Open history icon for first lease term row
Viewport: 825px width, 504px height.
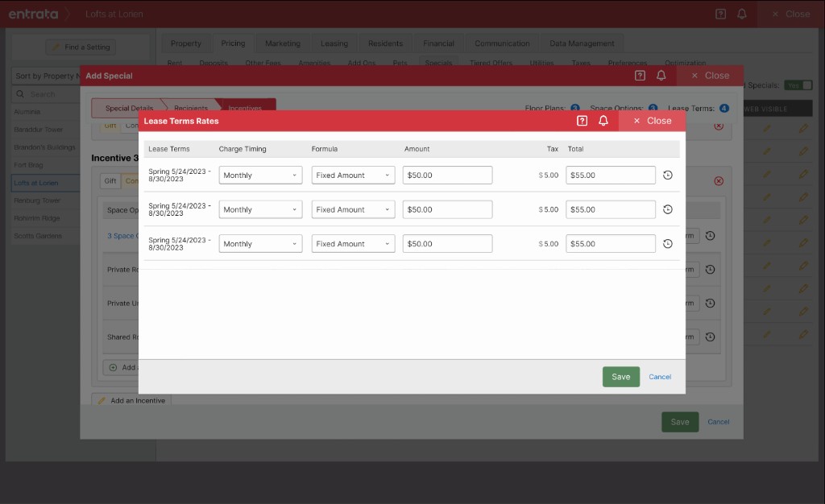(x=668, y=175)
